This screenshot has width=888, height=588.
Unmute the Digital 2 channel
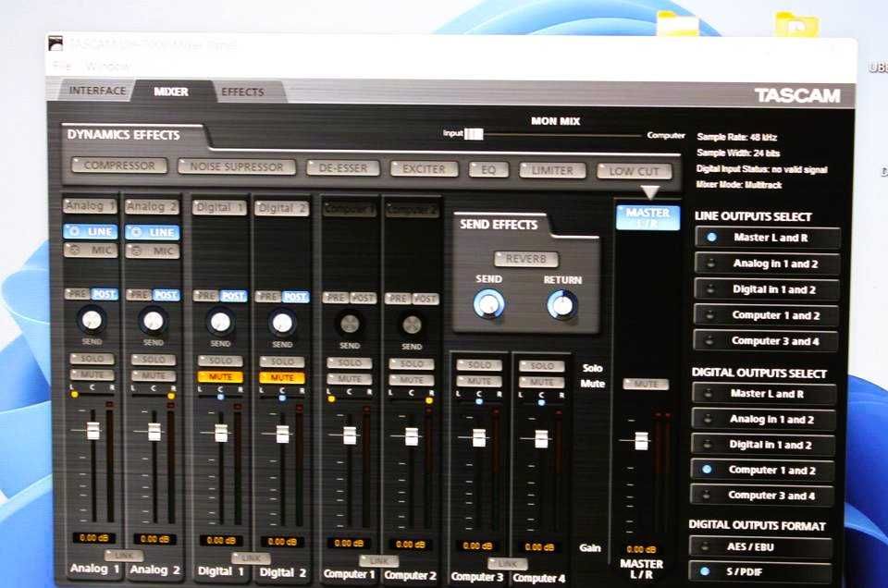tap(282, 377)
